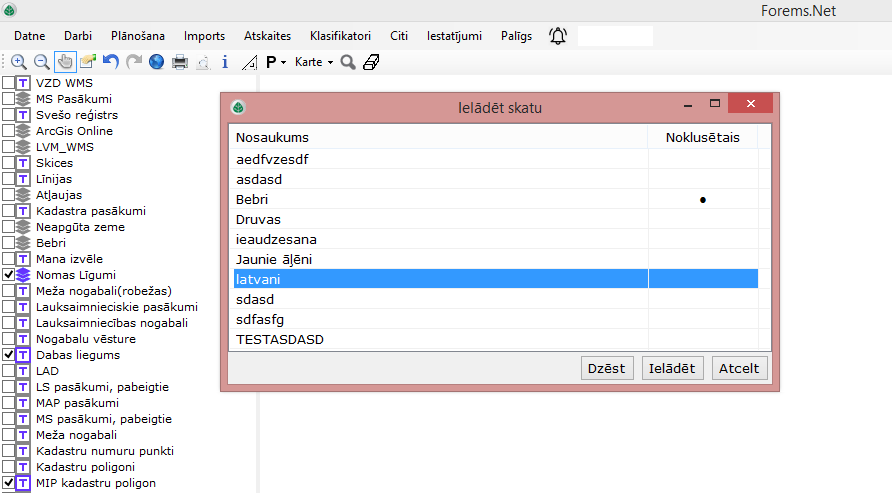Click the zoom out magnifier tool
Image resolution: width=892 pixels, height=493 pixels.
[x=41, y=62]
